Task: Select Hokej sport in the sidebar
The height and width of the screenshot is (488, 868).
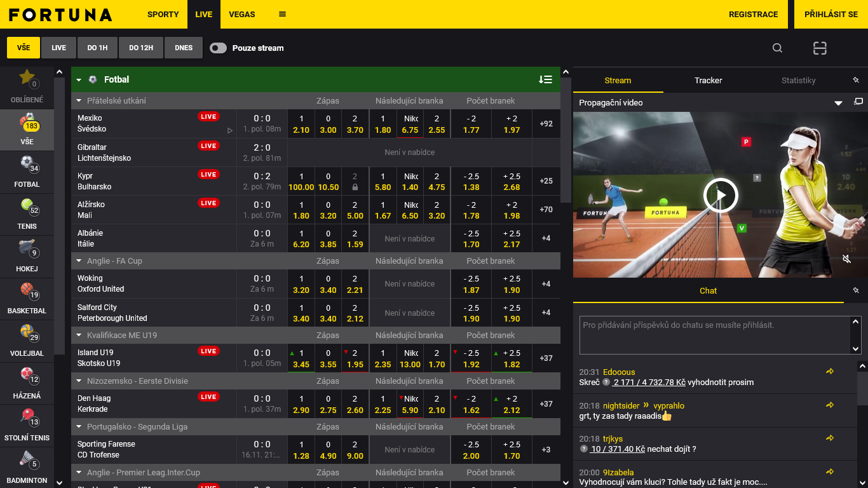Action: [27, 256]
